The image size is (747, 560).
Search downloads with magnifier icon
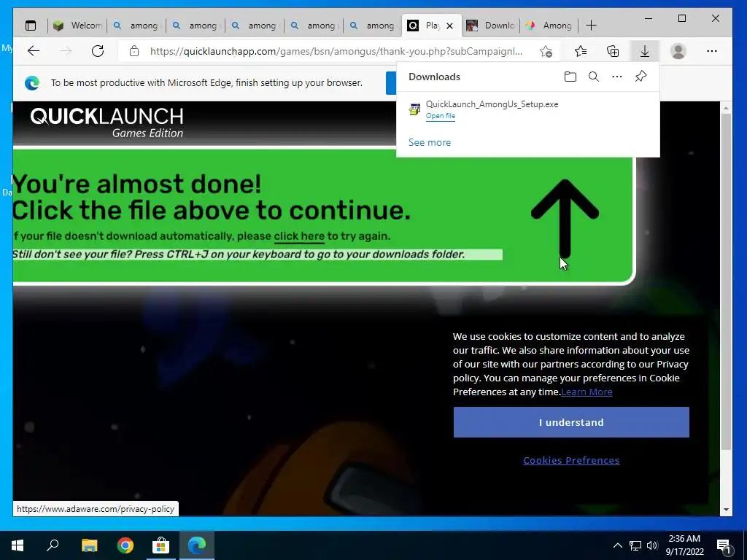pyautogui.click(x=594, y=77)
